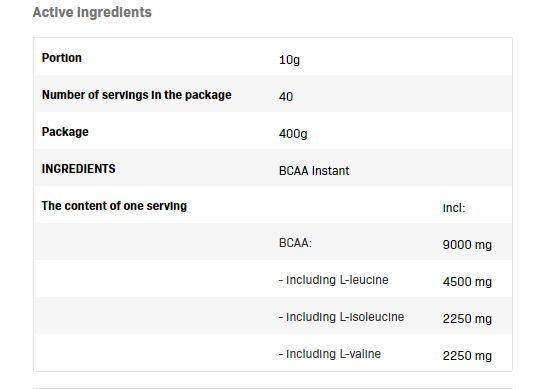Click the L-valine 2250 mg value

click(x=467, y=356)
